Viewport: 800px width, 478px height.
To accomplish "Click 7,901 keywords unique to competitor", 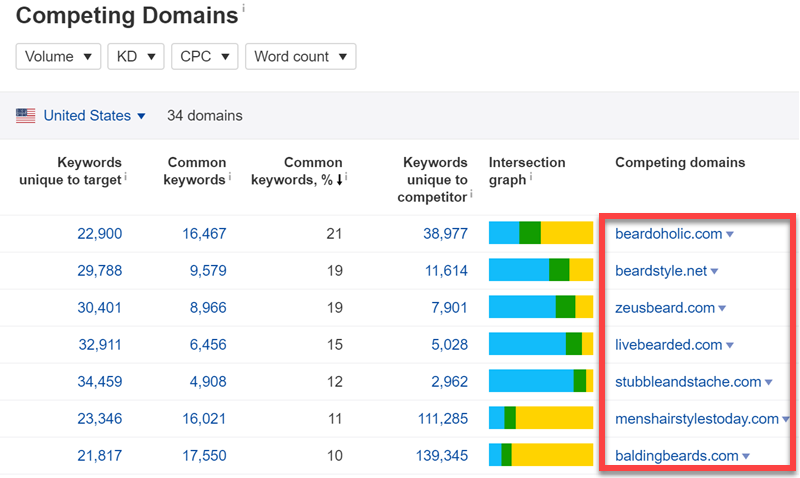I will tap(449, 308).
